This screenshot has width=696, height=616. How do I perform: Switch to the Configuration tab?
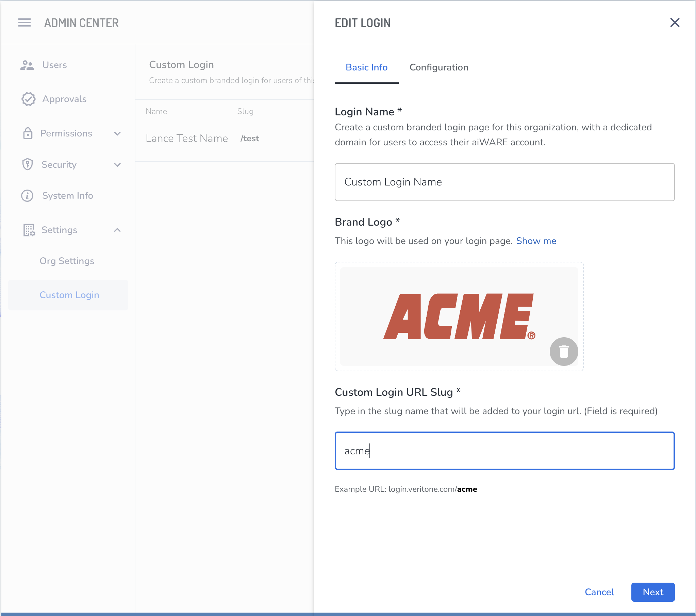click(x=438, y=67)
